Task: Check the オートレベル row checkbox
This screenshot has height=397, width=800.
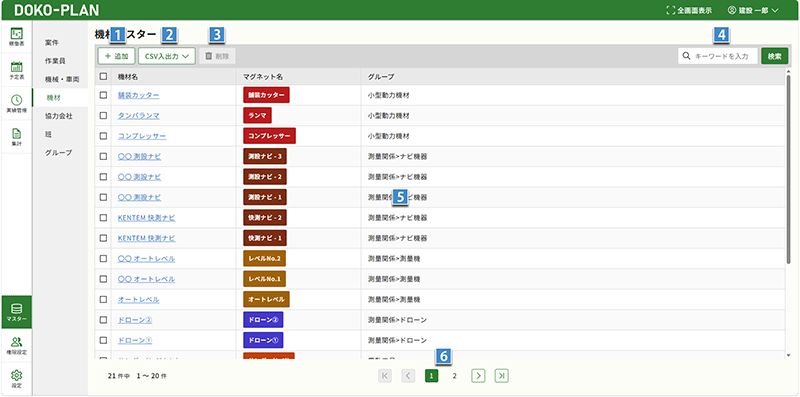Action: (104, 300)
